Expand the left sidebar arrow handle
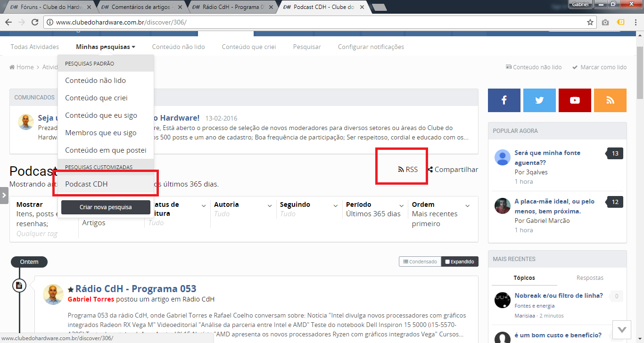 4,195
